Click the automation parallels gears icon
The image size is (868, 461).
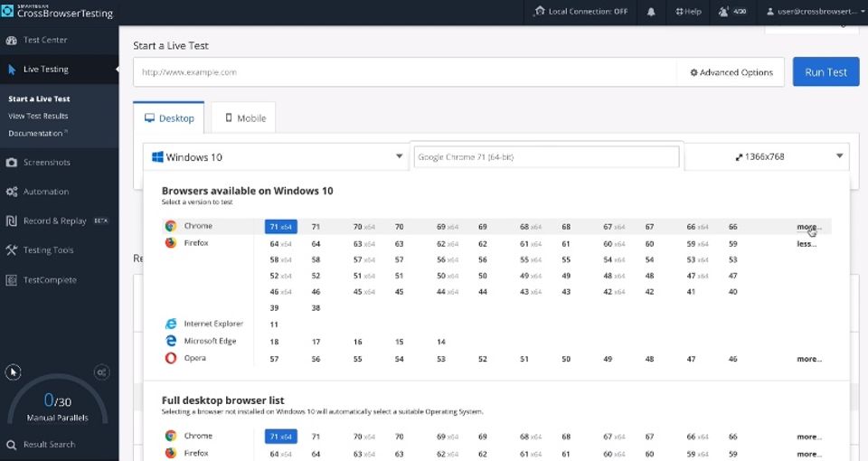[101, 372]
